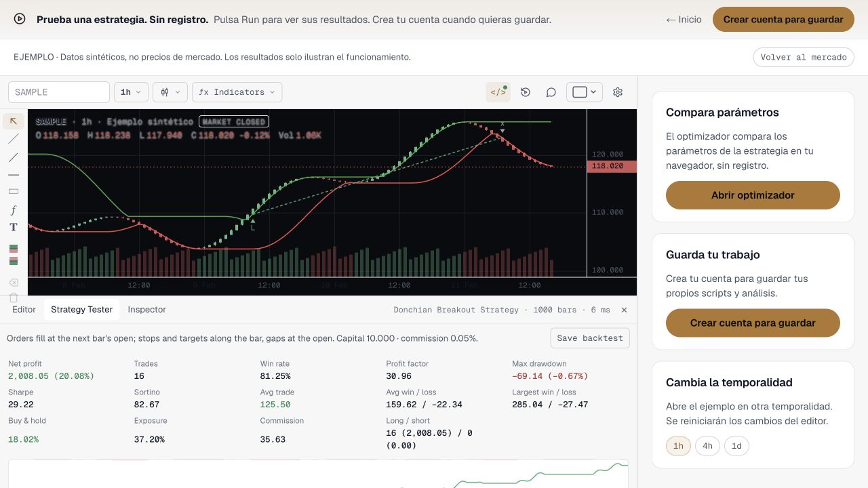Switch to the Strategy Tester tab

click(x=81, y=310)
